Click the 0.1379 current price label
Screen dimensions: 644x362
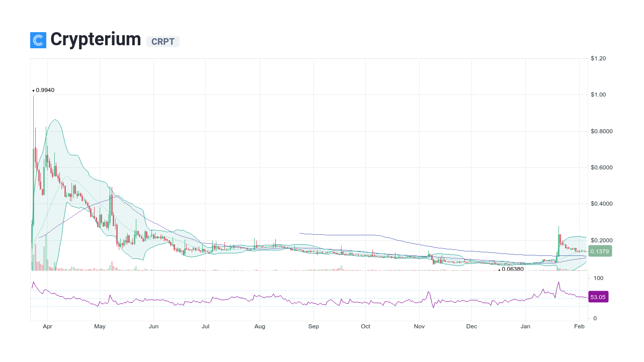pyautogui.click(x=600, y=251)
